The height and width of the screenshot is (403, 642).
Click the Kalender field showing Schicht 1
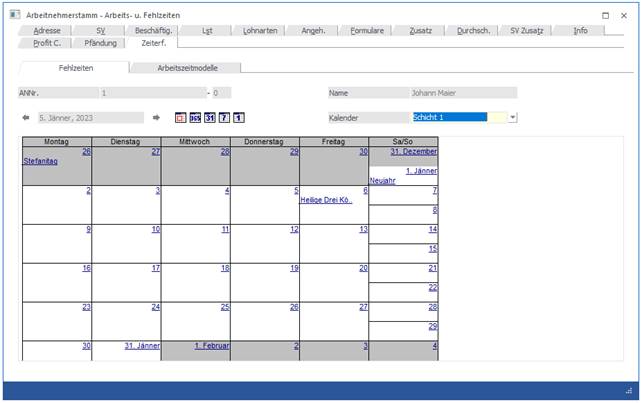[450, 117]
